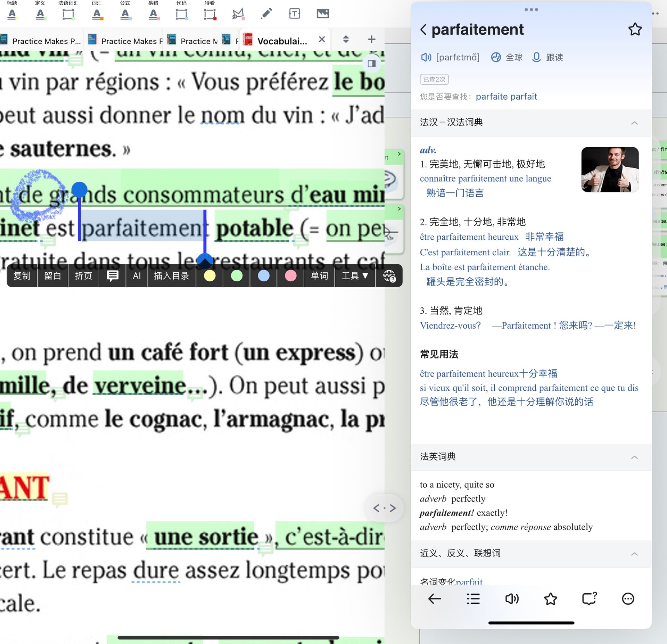Click AI in selection toolbar
Viewport: 667px width, 644px height.
point(137,276)
